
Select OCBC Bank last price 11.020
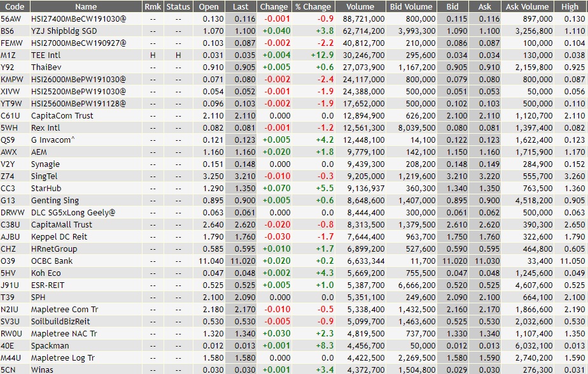point(242,261)
